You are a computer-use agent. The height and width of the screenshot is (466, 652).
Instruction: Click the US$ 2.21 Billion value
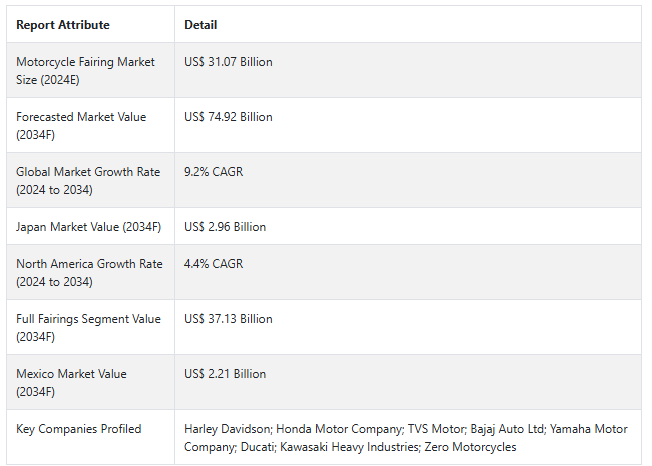pos(225,374)
